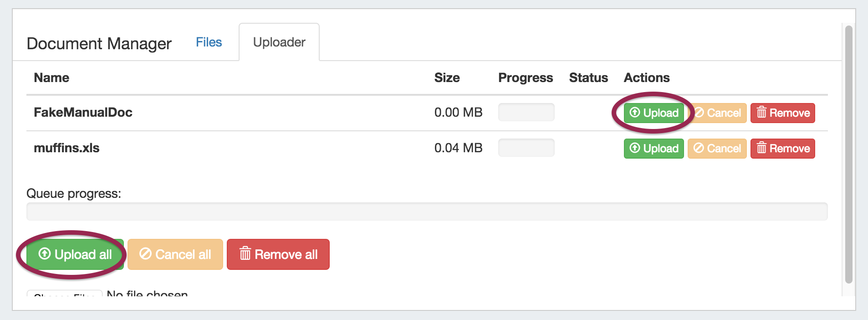The image size is (868, 320).
Task: Switch to the Files tab
Action: (209, 42)
